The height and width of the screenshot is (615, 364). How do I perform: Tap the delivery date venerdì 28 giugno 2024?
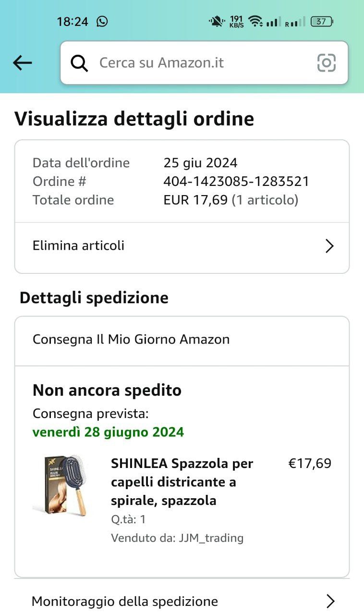click(x=108, y=432)
